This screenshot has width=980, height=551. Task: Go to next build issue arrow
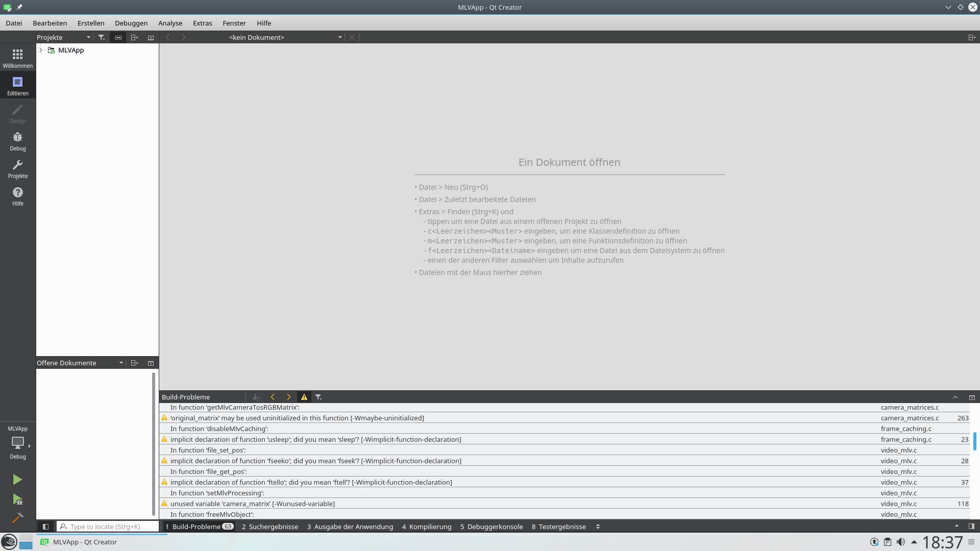point(288,397)
